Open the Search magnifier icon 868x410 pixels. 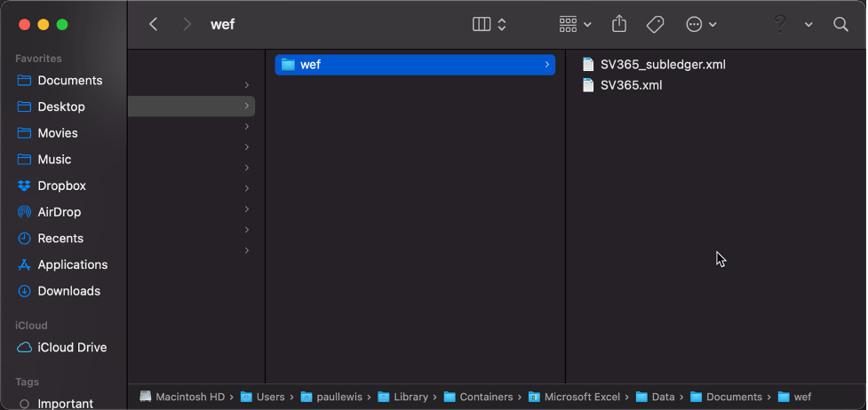840,25
